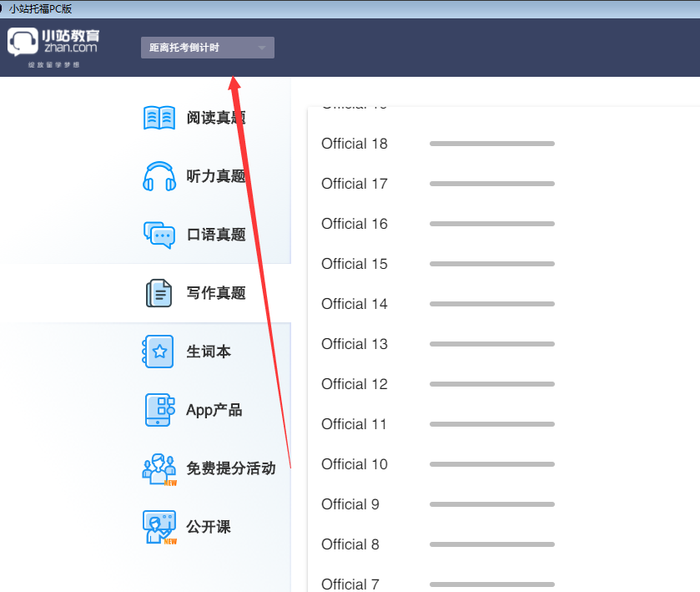Click Official 13 progress bar

tap(492, 344)
